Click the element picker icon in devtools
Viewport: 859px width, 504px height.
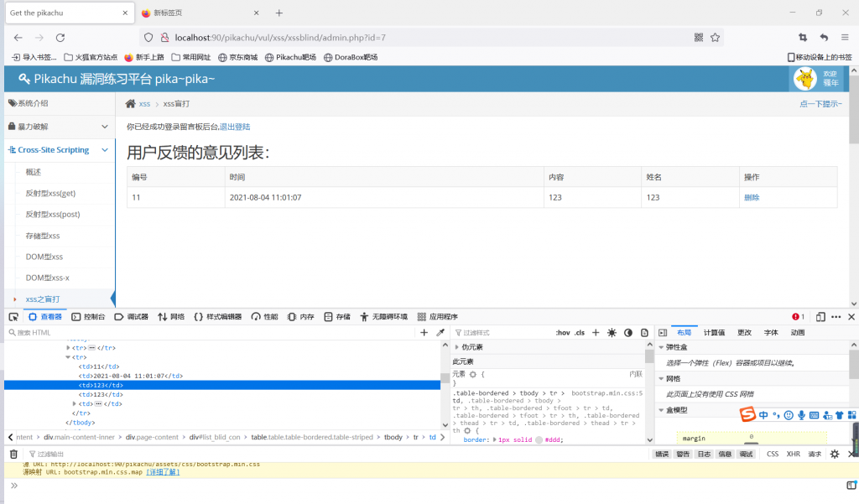tap(13, 317)
